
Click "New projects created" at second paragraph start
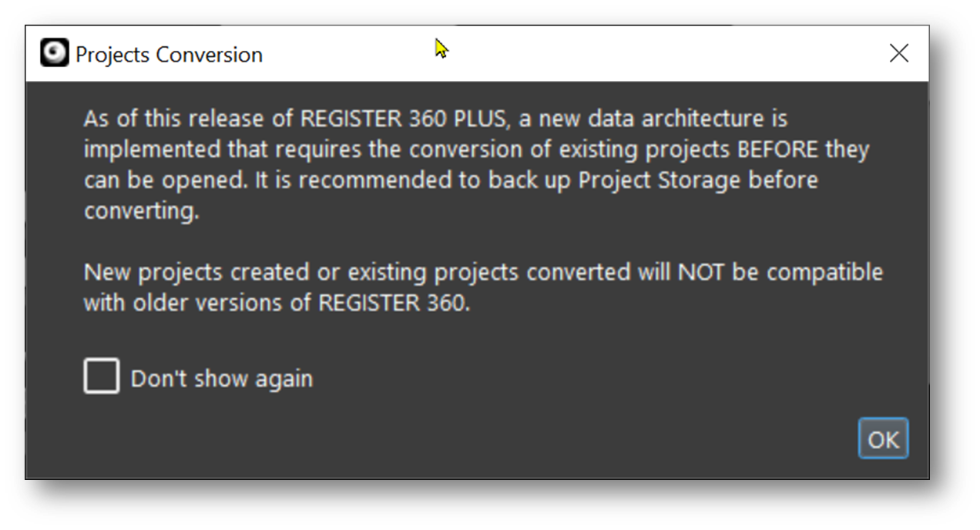tap(202, 273)
